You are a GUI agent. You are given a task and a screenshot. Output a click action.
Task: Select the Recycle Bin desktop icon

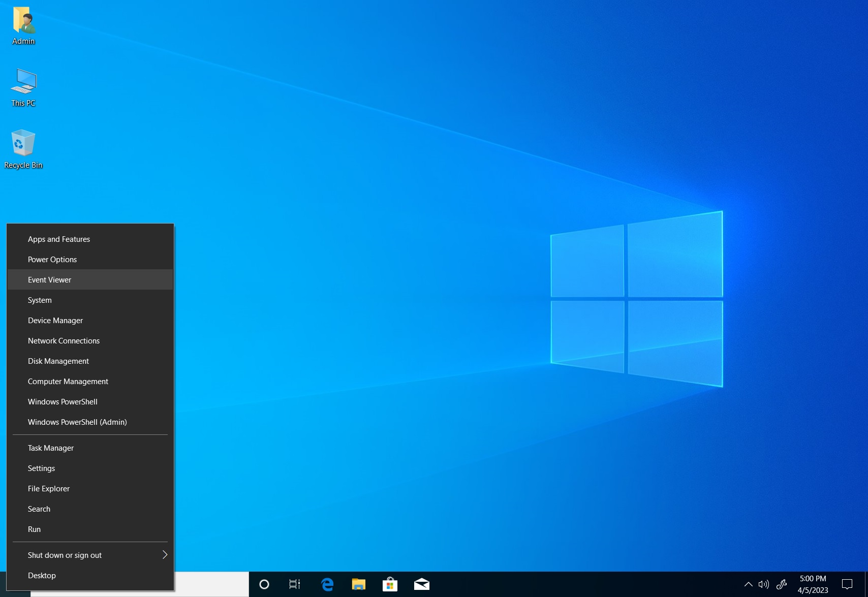(23, 149)
